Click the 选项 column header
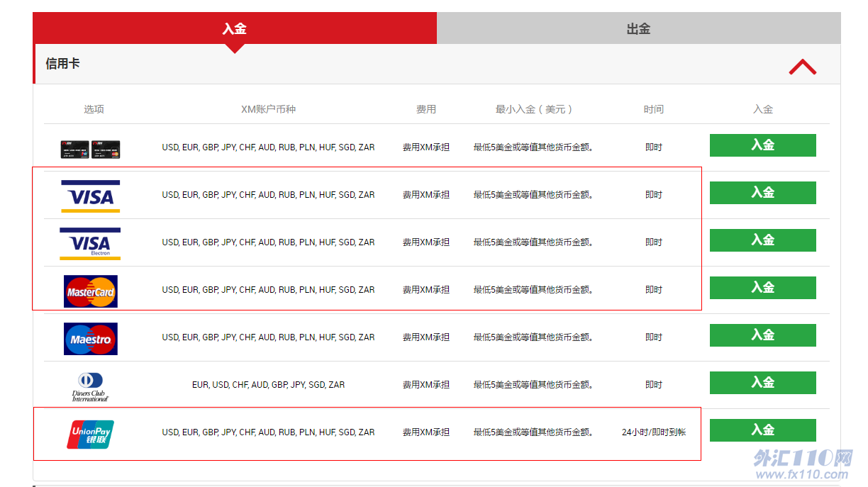868x487 pixels. click(94, 109)
